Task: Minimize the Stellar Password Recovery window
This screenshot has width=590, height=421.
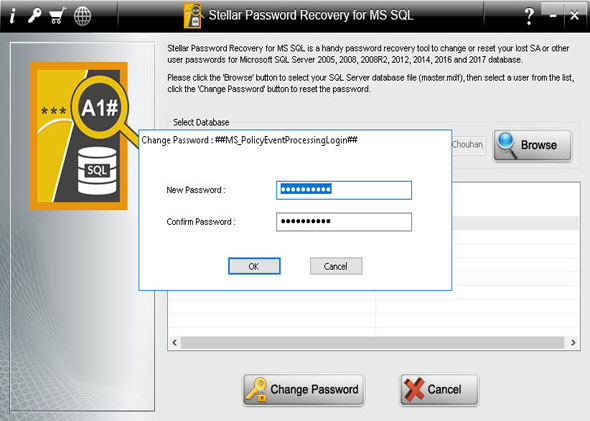Action: point(553,15)
